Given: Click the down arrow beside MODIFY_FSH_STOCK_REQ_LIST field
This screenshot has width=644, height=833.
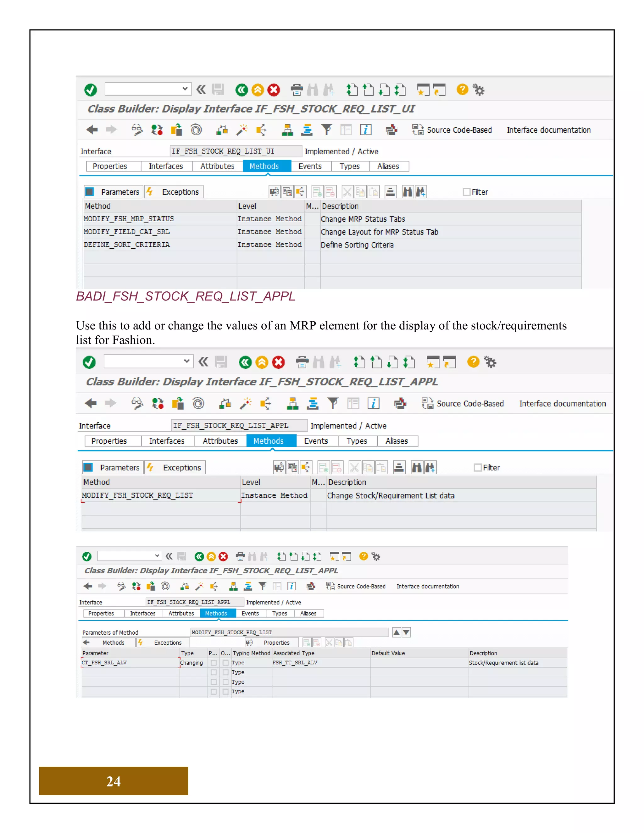Looking at the screenshot, I should (406, 632).
